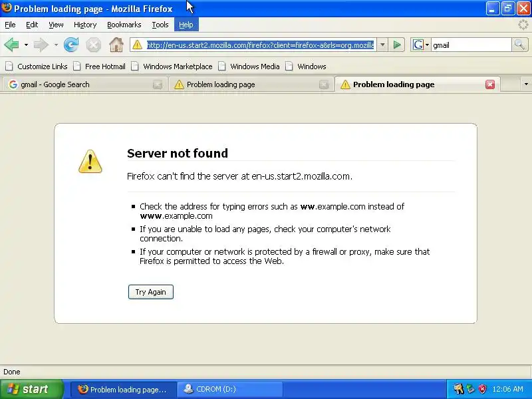Select the Problem loading page taskbar button
The width and height of the screenshot is (532, 399).
coord(124,389)
